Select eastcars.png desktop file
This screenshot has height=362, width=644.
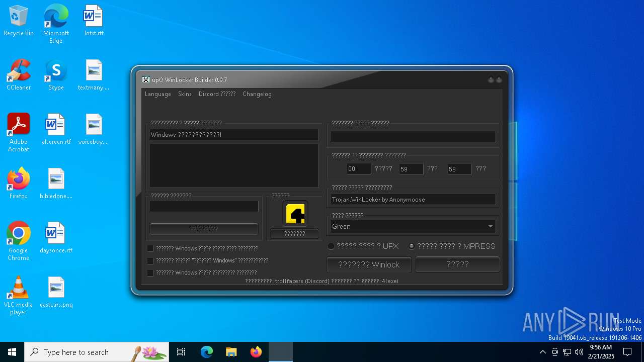[56, 292]
